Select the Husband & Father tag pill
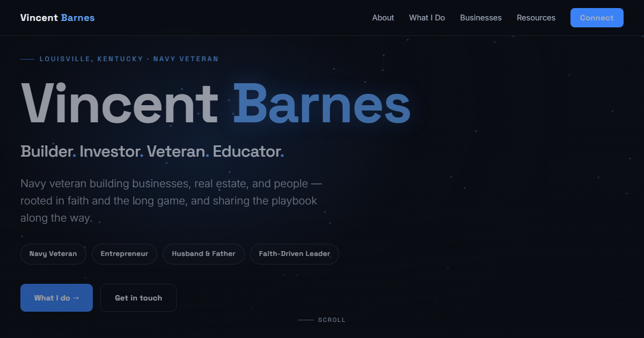Image resolution: width=644 pixels, height=338 pixels. [x=203, y=254]
